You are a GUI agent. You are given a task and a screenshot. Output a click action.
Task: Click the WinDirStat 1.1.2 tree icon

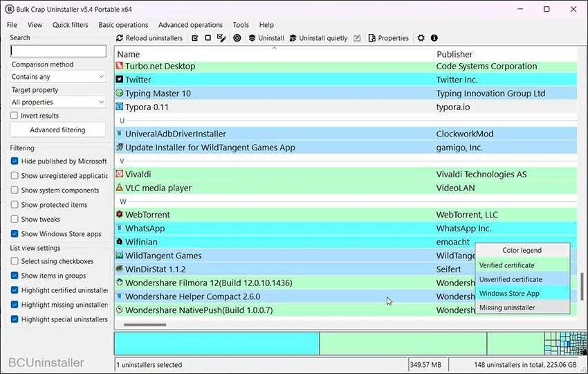119,269
